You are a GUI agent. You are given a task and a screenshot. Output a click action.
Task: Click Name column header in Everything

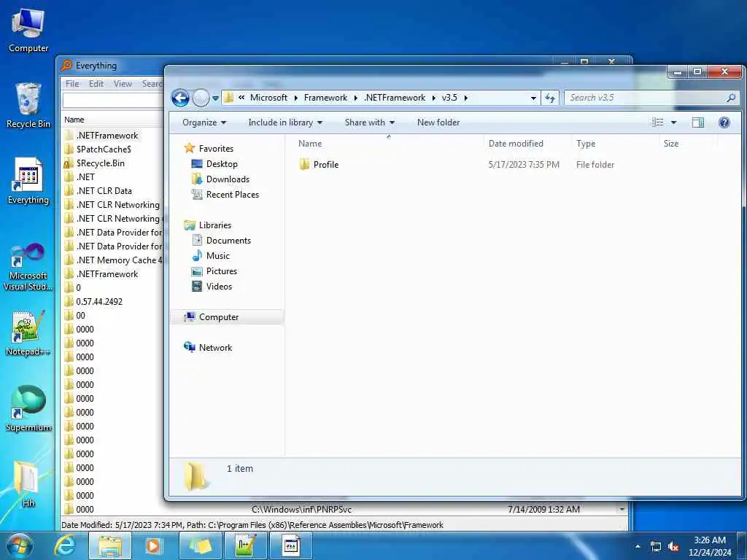click(x=74, y=120)
